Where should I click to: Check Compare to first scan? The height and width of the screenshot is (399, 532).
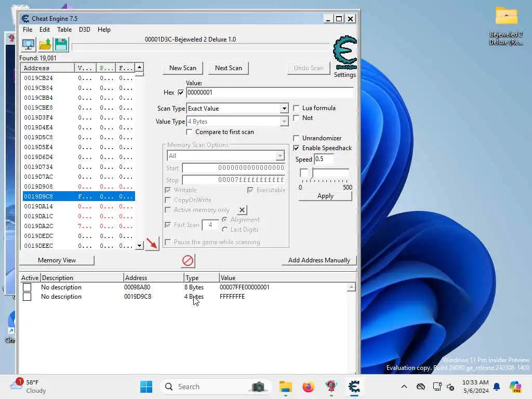(189, 132)
